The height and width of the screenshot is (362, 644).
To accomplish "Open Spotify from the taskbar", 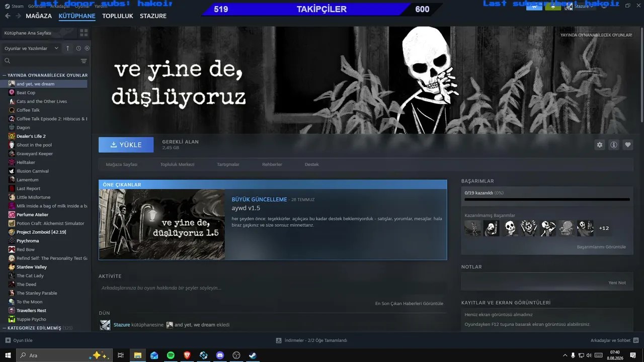I will pos(171,355).
